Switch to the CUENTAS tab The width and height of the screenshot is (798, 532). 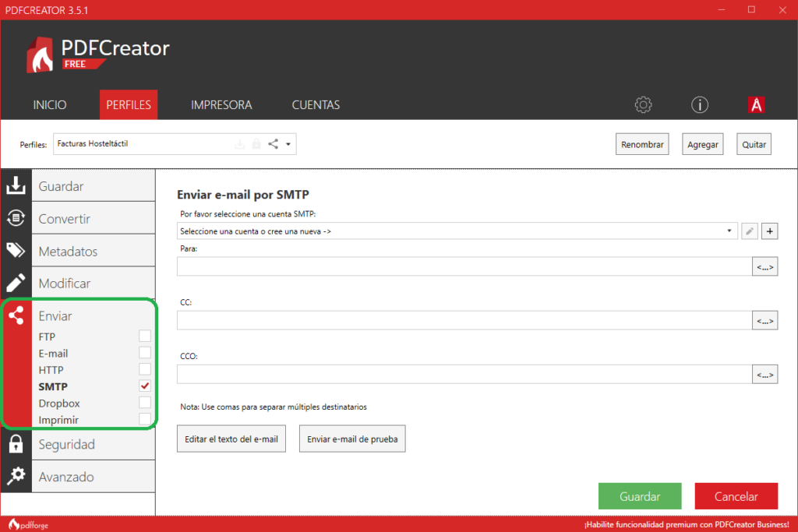click(316, 105)
